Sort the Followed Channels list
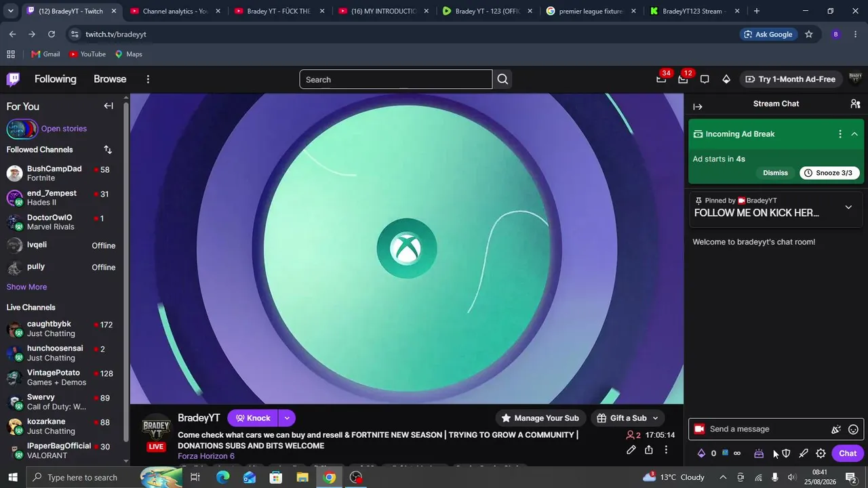This screenshot has height=488, width=868. pyautogui.click(x=108, y=150)
